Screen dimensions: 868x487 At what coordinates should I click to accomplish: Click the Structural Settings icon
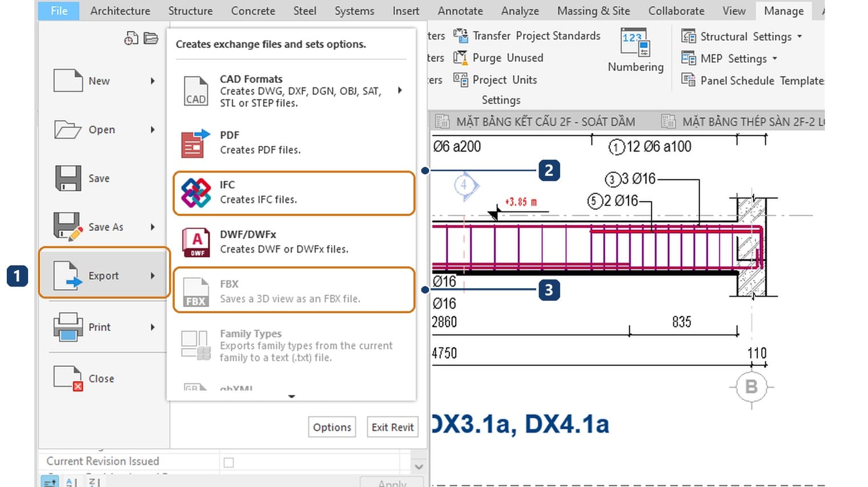[689, 37]
